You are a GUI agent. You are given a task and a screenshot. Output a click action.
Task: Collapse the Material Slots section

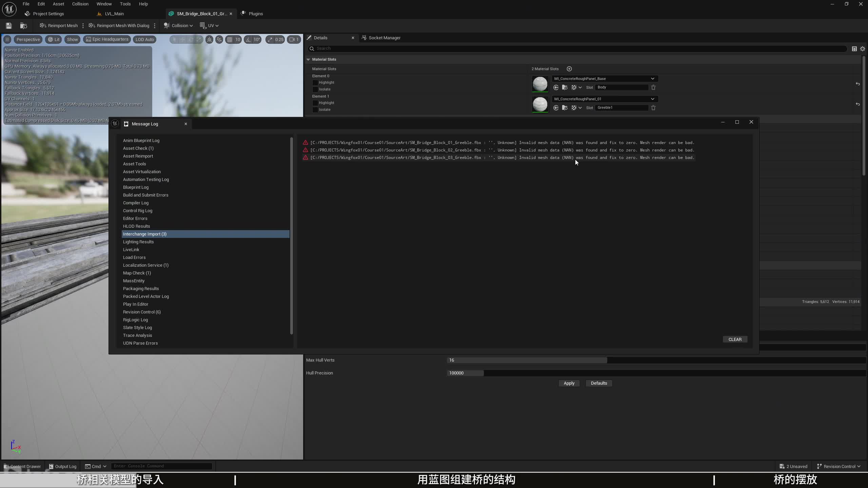308,59
